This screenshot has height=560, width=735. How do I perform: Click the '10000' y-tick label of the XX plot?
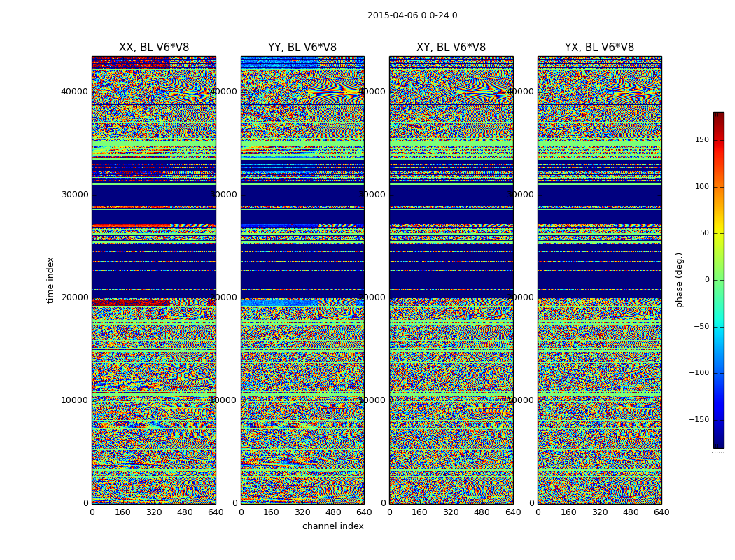(74, 400)
